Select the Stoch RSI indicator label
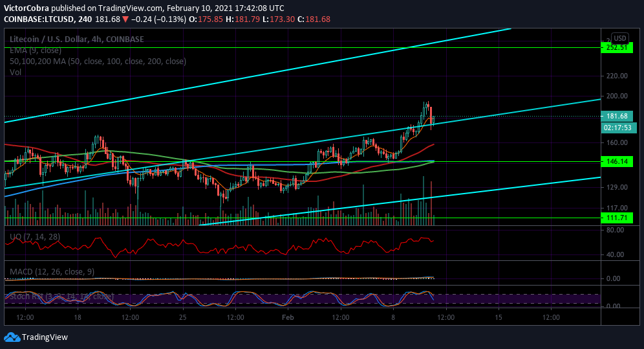Viewport: 644px width, 349px height. coord(61,296)
